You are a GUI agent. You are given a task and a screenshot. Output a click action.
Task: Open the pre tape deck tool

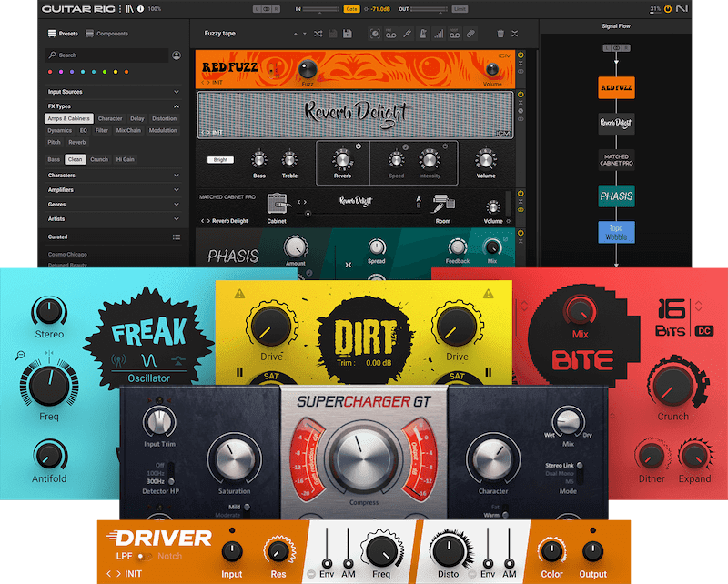(391, 34)
